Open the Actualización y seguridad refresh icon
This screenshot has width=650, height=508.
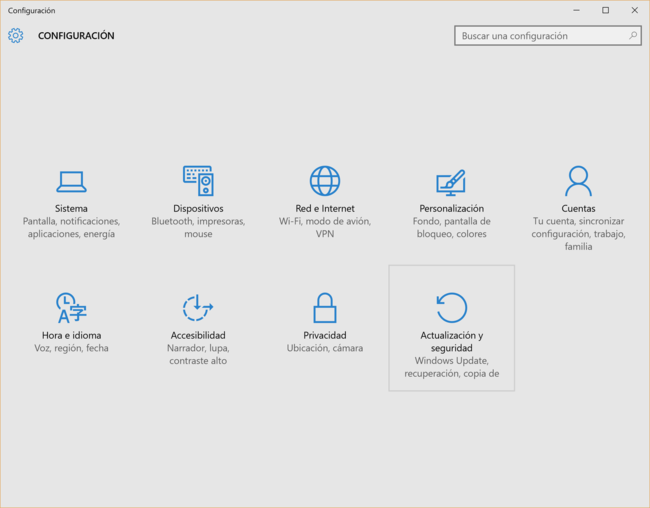tap(451, 308)
